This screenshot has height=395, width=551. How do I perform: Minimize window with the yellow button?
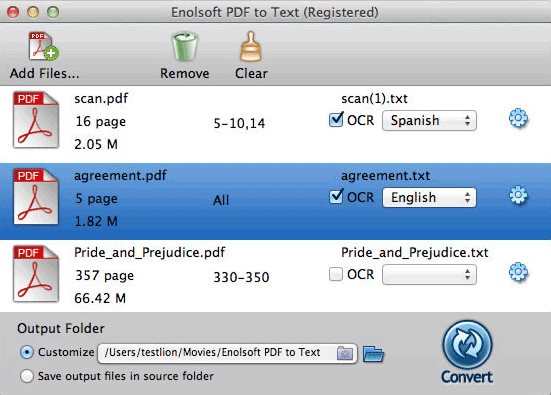tap(33, 12)
